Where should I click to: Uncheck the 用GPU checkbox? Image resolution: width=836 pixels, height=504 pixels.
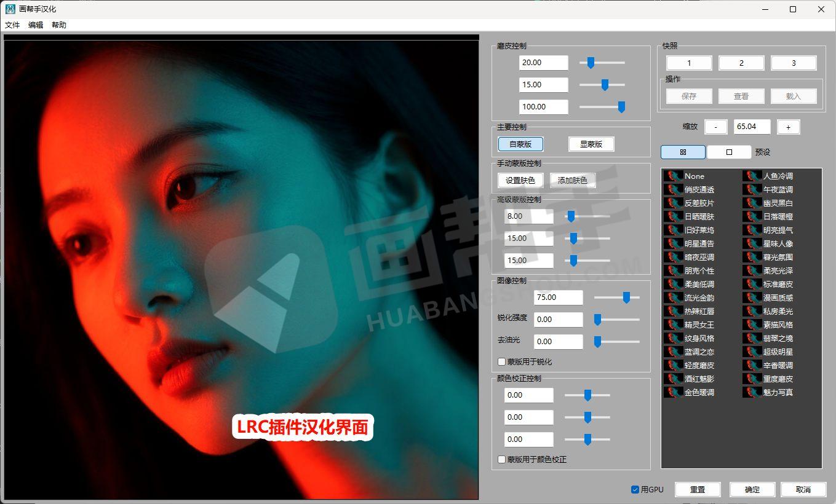[x=635, y=490]
